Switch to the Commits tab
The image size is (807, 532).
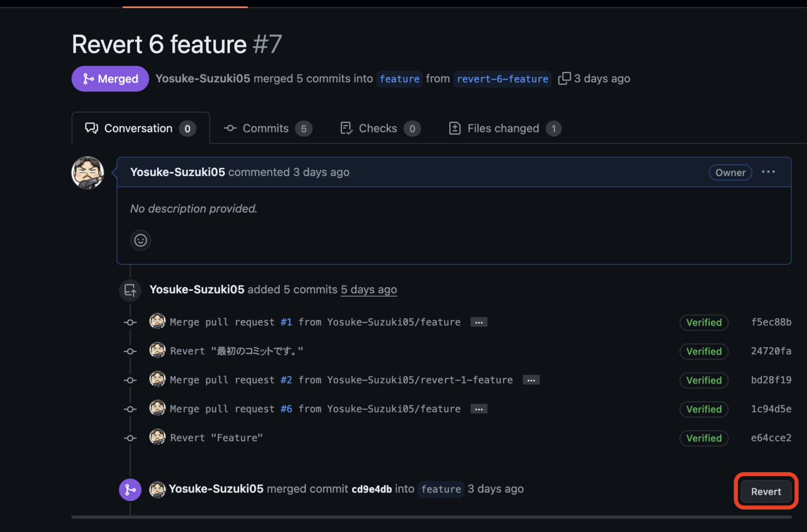click(x=266, y=128)
